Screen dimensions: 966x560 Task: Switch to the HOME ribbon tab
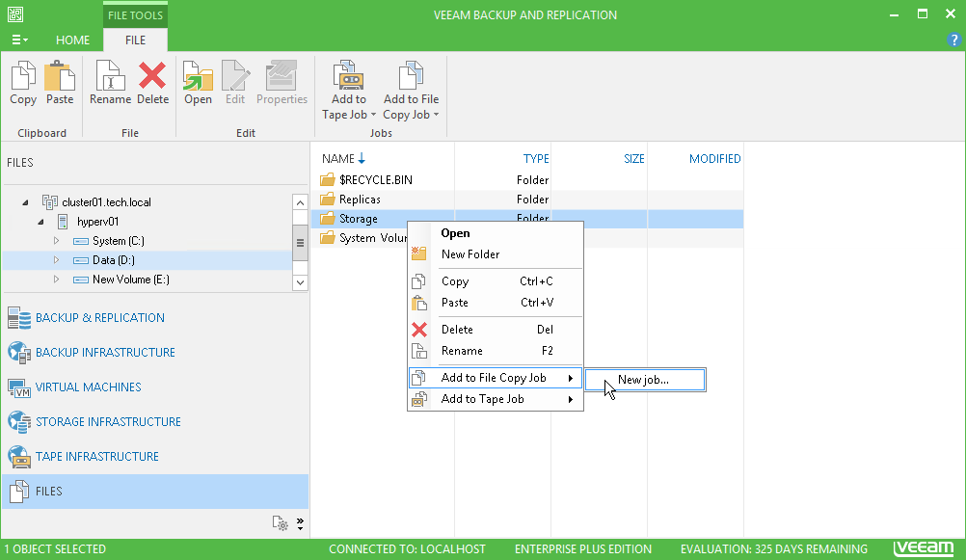coord(72,40)
